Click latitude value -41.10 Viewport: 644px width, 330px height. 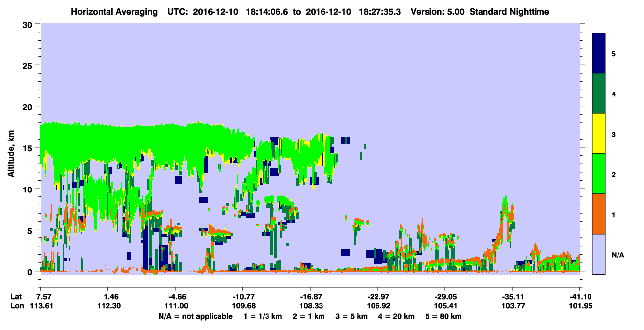pyautogui.click(x=580, y=297)
